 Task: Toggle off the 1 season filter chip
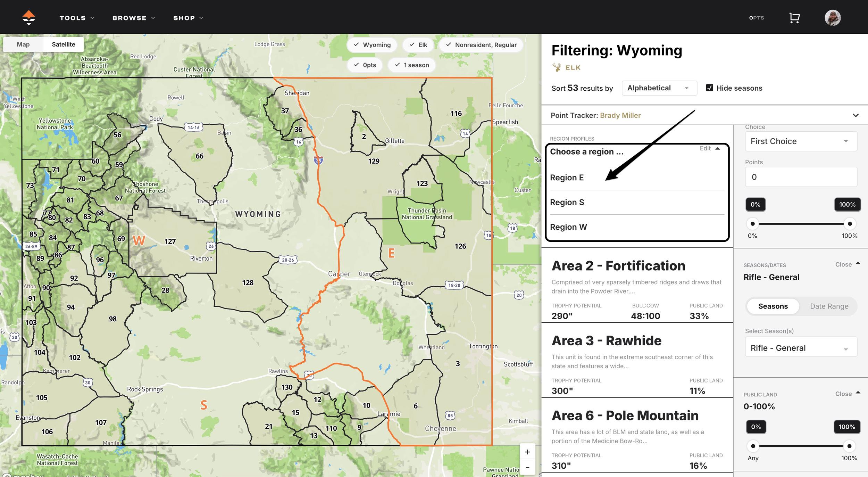point(411,65)
